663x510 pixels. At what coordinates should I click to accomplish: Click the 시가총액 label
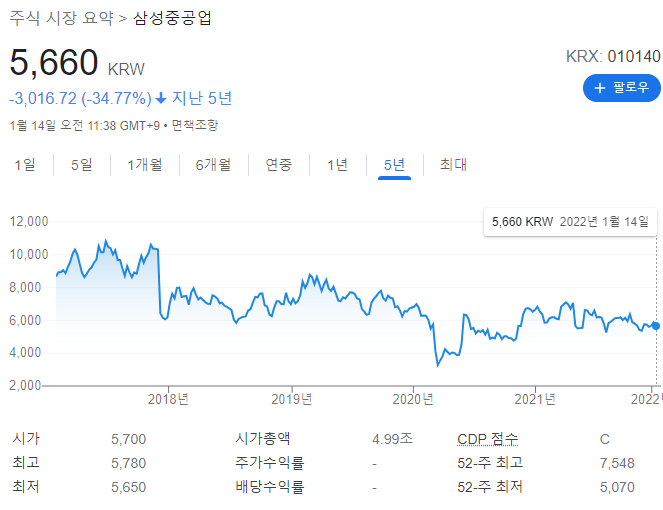point(263,439)
